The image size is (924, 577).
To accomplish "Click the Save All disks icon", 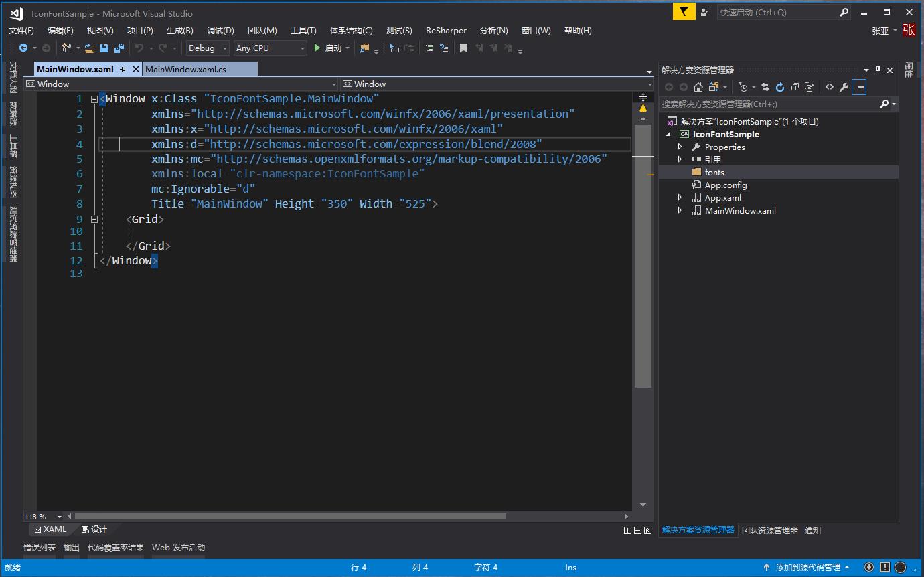I will 119,48.
